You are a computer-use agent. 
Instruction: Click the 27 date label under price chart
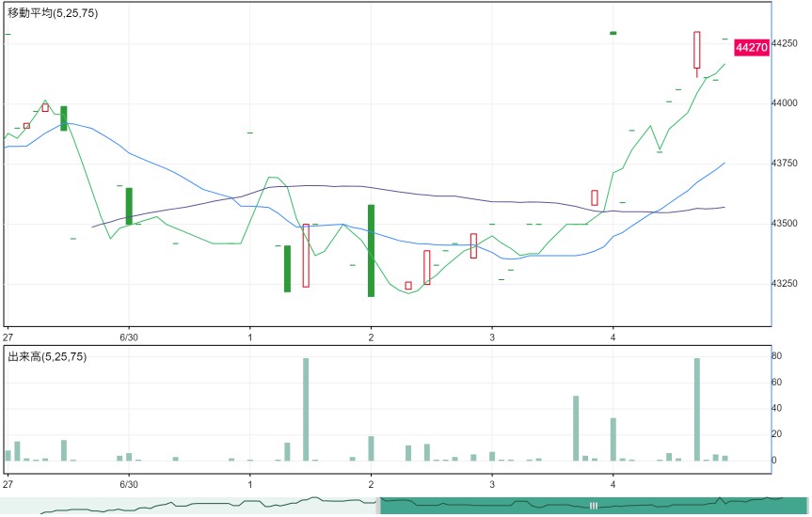[x=8, y=337]
